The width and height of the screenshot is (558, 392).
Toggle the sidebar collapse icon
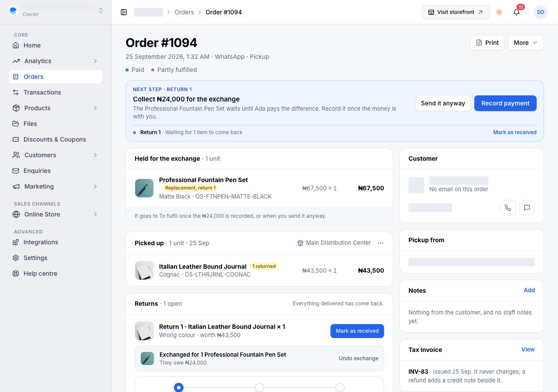(124, 12)
